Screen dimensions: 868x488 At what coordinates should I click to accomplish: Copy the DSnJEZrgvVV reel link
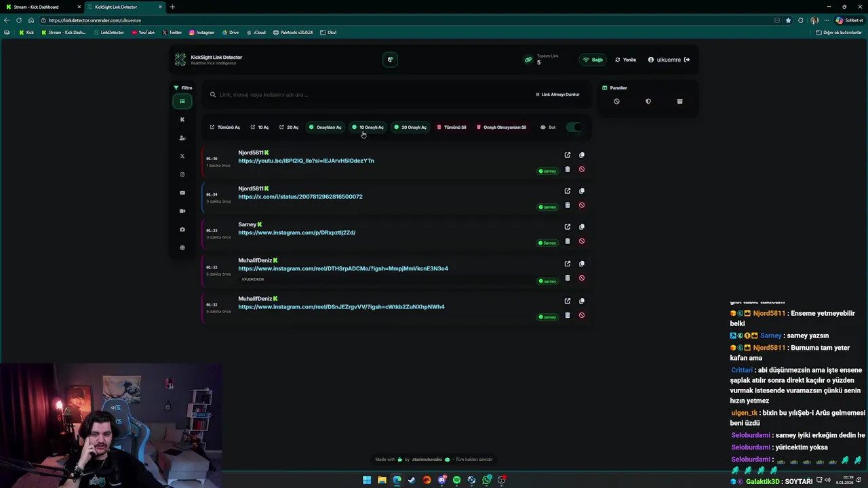coord(582,301)
